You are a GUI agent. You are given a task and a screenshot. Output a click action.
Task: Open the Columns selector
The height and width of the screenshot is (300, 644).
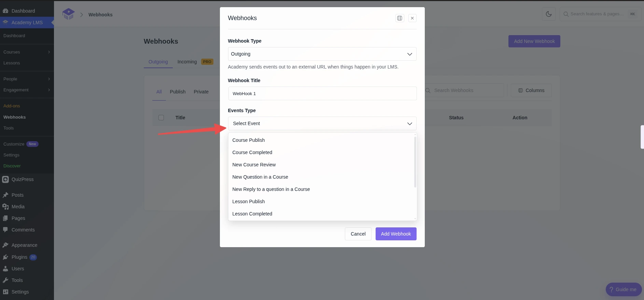[531, 90]
